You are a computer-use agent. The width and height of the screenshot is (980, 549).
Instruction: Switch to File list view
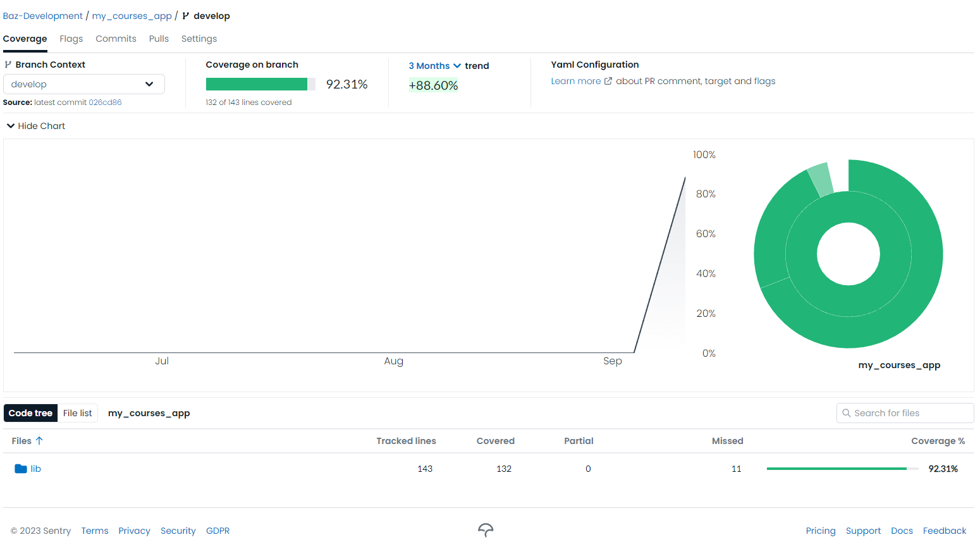pos(77,413)
